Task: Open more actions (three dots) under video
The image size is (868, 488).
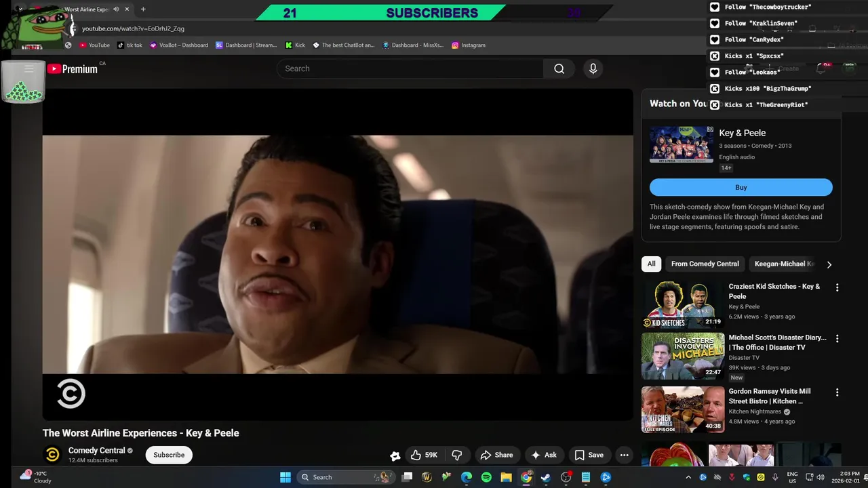Action: pyautogui.click(x=624, y=455)
